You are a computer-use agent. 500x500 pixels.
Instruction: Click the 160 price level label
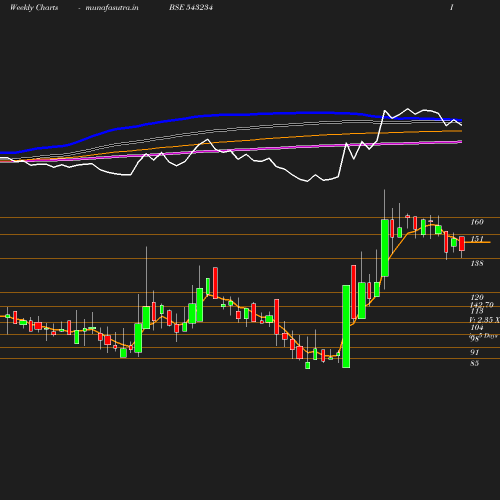click(x=477, y=222)
